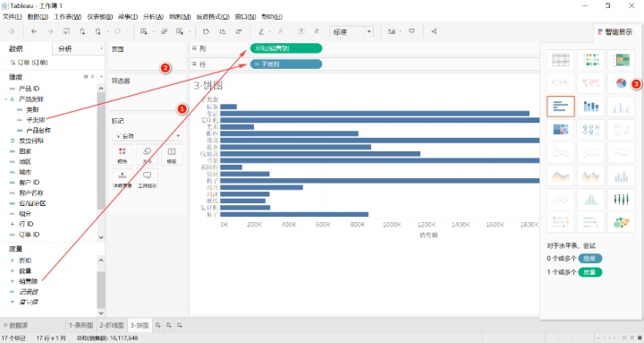Click the Tableau start page logo icon
The height and width of the screenshot is (343, 644).
tap(12, 31)
